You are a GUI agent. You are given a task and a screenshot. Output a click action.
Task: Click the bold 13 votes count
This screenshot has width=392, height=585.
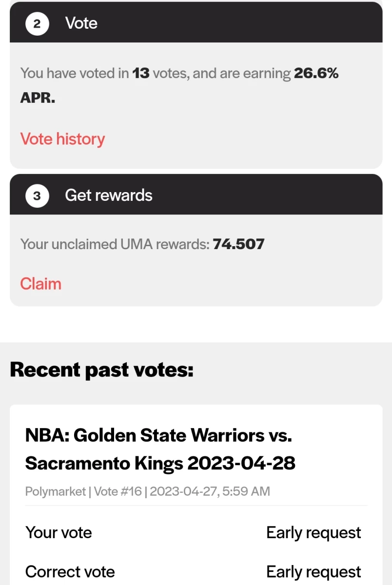[141, 74]
